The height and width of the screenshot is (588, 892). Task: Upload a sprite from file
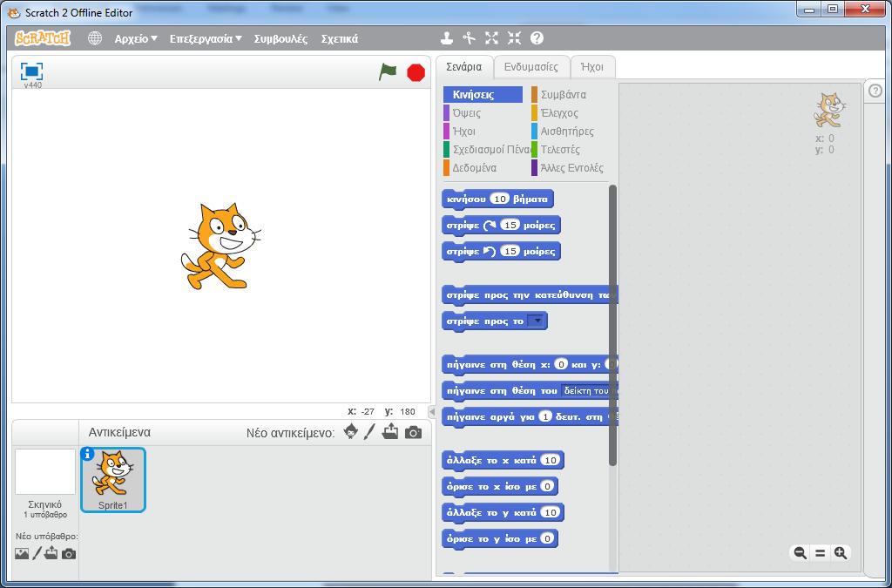click(390, 431)
